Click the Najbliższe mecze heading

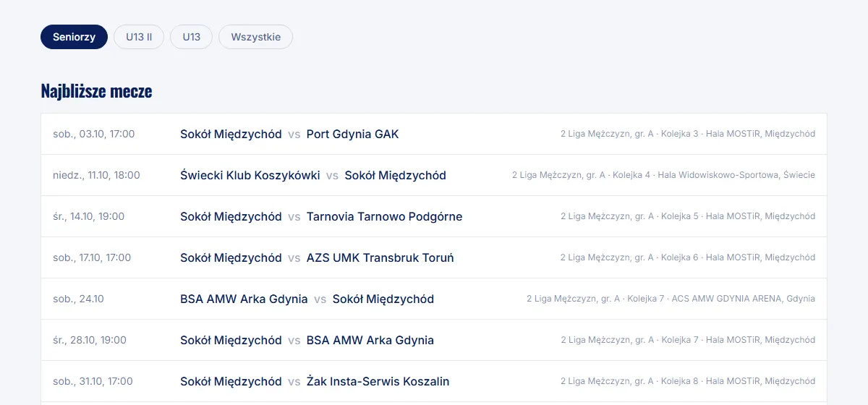[x=96, y=91]
